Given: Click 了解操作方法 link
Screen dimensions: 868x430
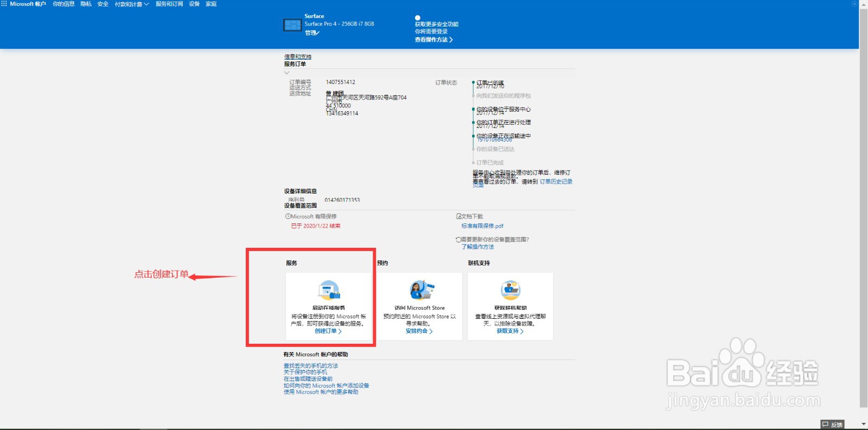Looking at the screenshot, I should coord(477,247).
